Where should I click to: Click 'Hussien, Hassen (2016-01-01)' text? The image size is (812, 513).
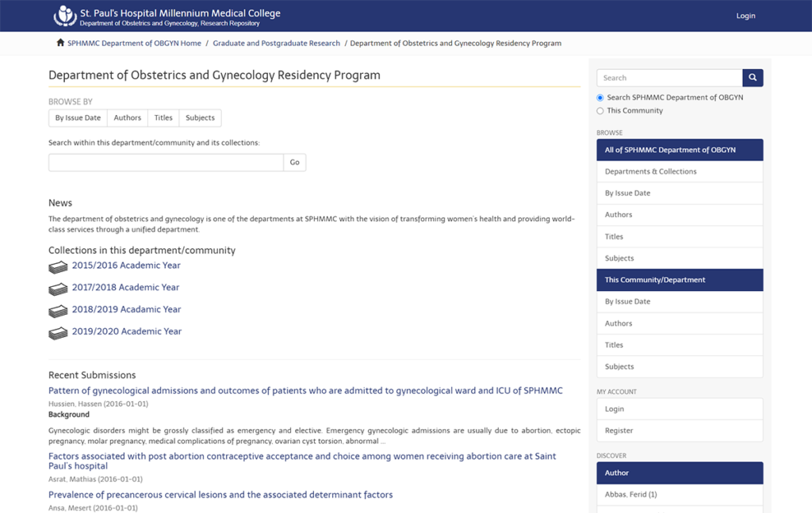(98, 404)
